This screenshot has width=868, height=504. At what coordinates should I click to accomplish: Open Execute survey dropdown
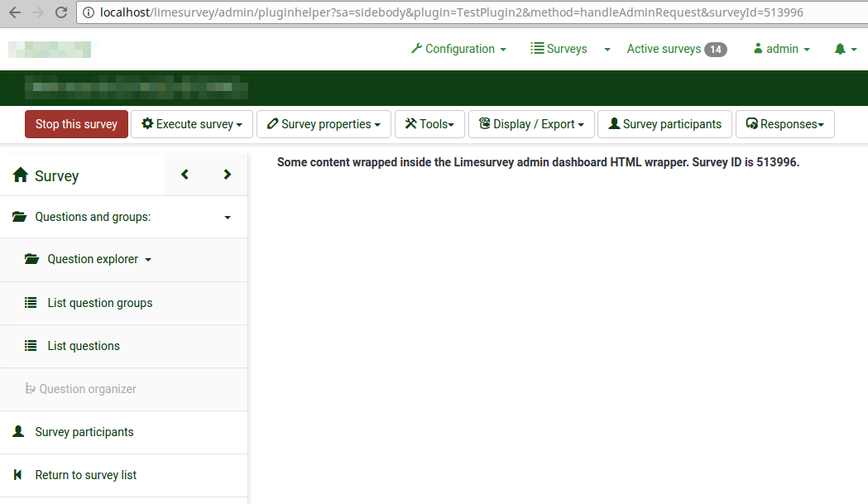[192, 124]
